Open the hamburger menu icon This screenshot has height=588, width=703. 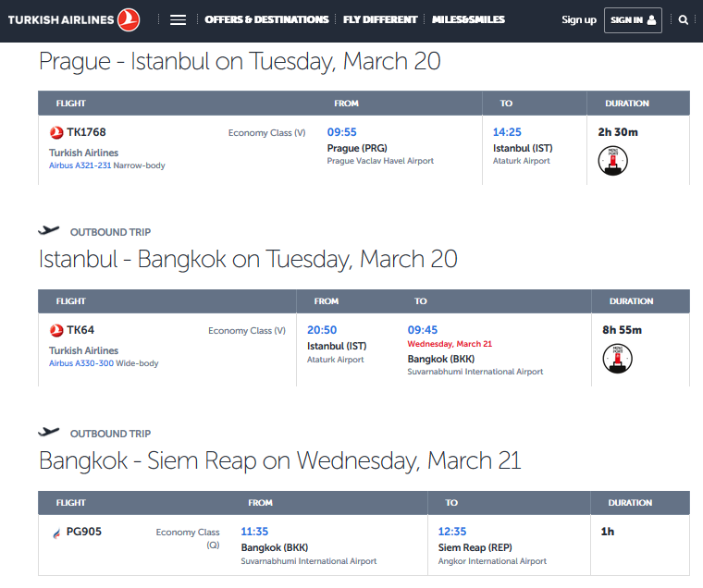[x=178, y=19]
